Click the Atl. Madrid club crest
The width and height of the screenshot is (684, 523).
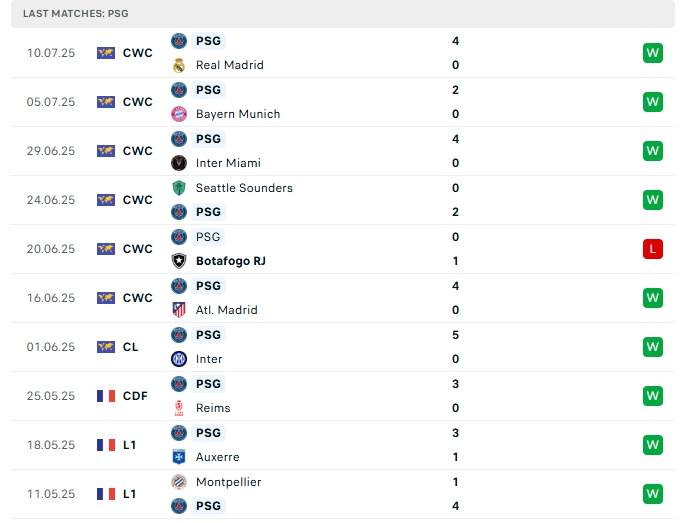179,310
